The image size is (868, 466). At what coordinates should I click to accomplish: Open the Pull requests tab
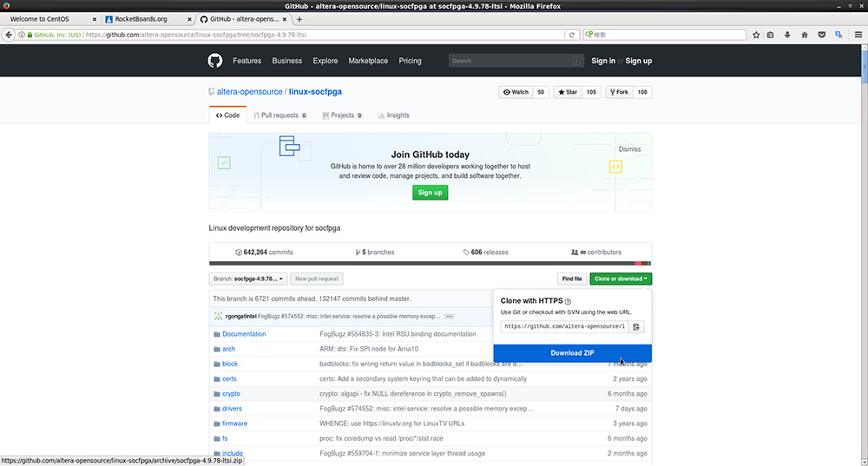(280, 115)
